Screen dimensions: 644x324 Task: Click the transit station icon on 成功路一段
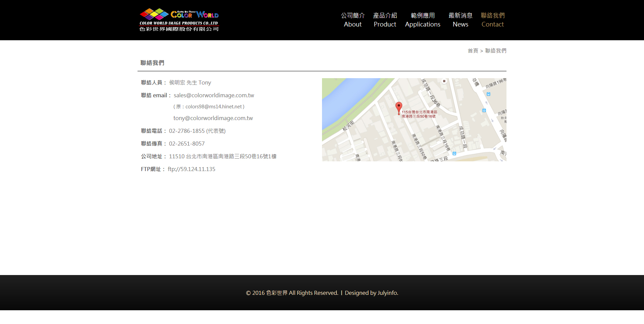click(484, 111)
